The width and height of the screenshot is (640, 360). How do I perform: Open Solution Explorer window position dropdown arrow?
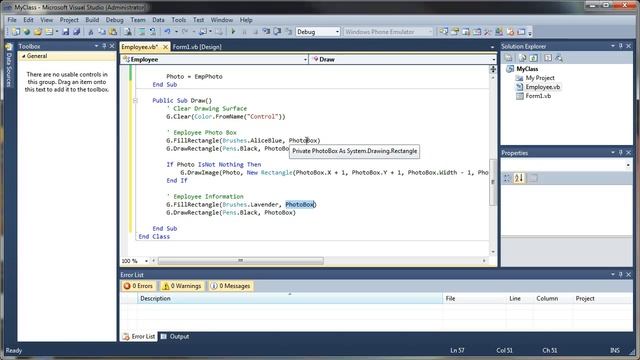(x=613, y=46)
